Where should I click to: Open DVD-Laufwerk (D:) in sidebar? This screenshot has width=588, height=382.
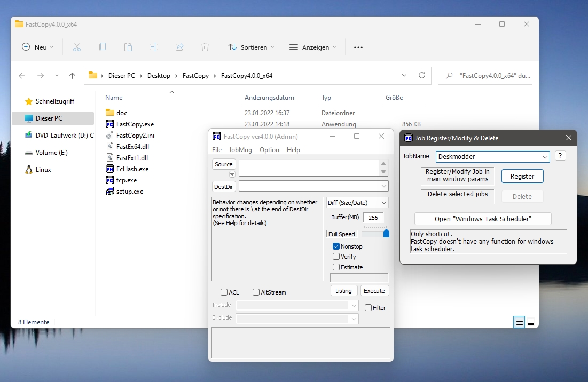point(59,135)
